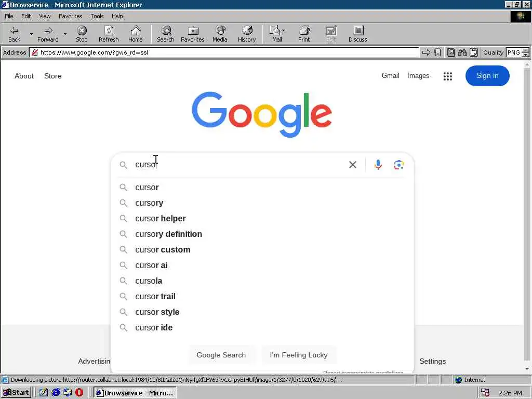The height and width of the screenshot is (399, 532).
Task: Click the first quick launch notepad icon
Action: point(44,393)
